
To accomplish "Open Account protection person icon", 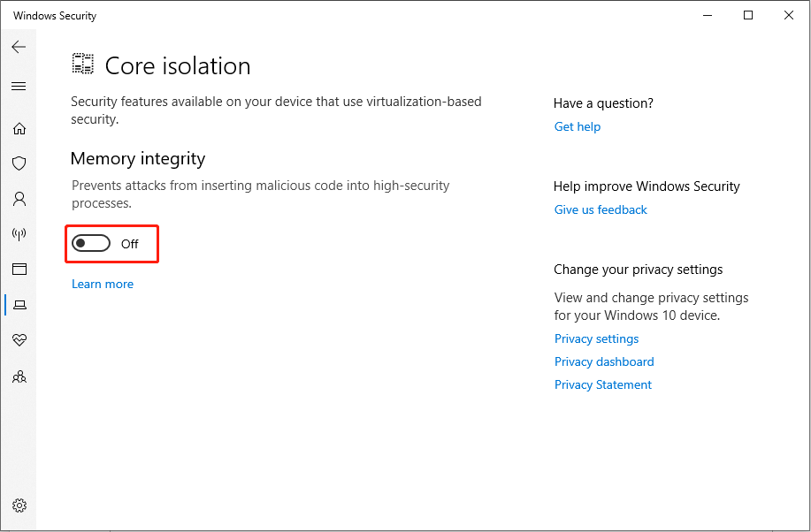I will tap(19, 199).
